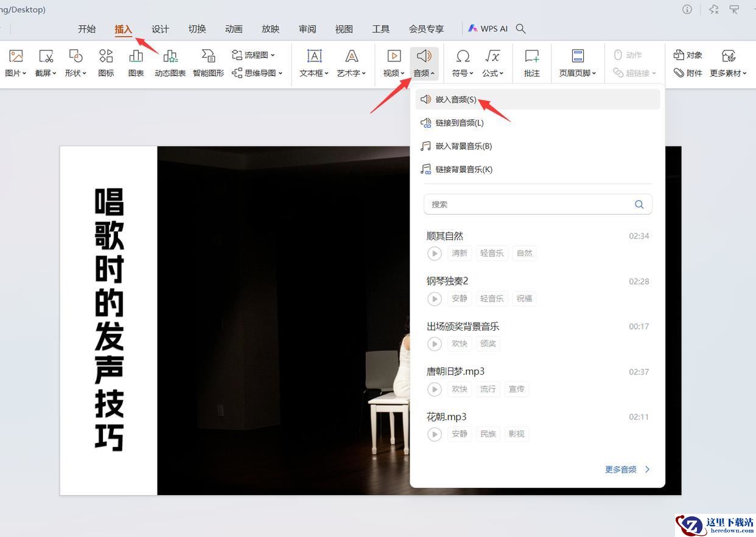The height and width of the screenshot is (537, 756).
Task: Click the 音频 audio speaker icon
Action: (x=424, y=56)
